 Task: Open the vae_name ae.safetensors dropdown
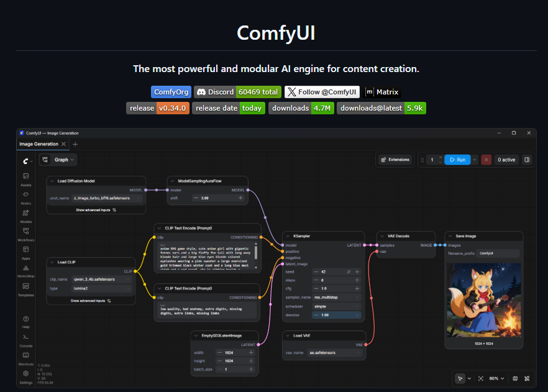point(335,353)
